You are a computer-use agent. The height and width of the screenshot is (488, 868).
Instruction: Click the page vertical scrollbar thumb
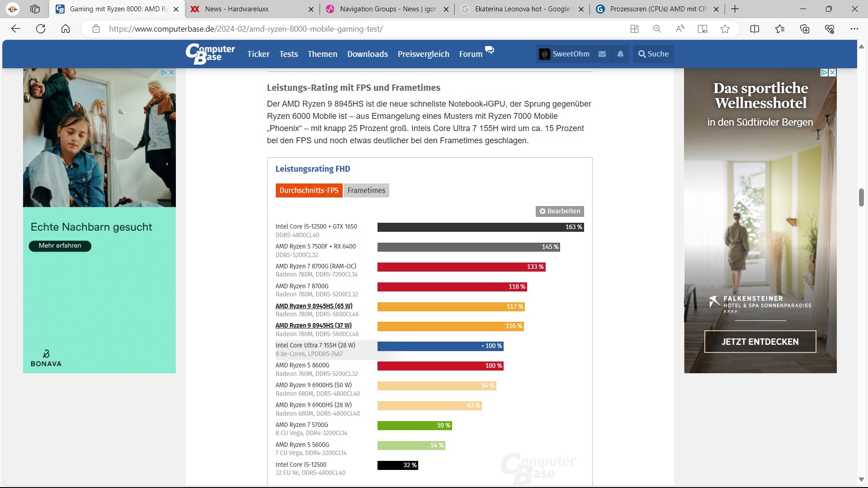click(x=861, y=197)
